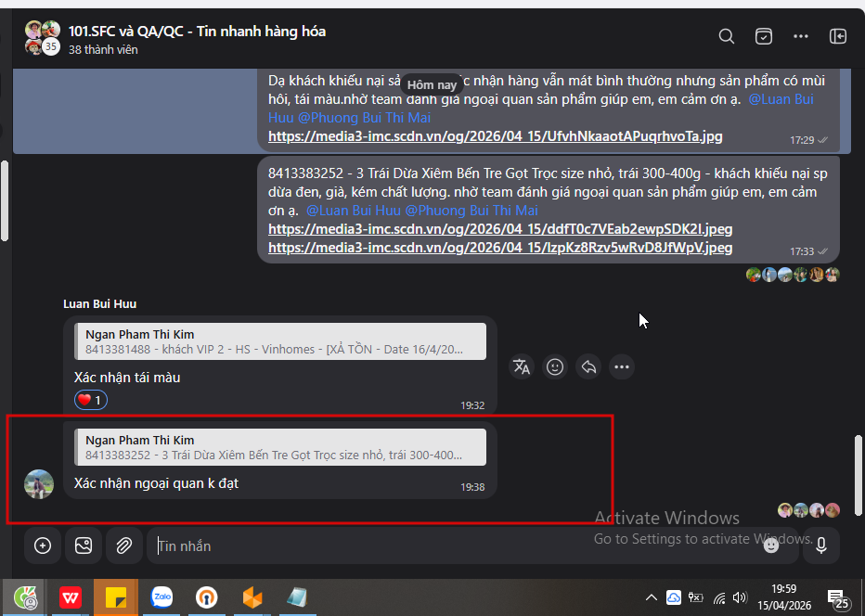Open the notepad-style app on taskbar
Screen dimensions: 865x616
[297, 597]
